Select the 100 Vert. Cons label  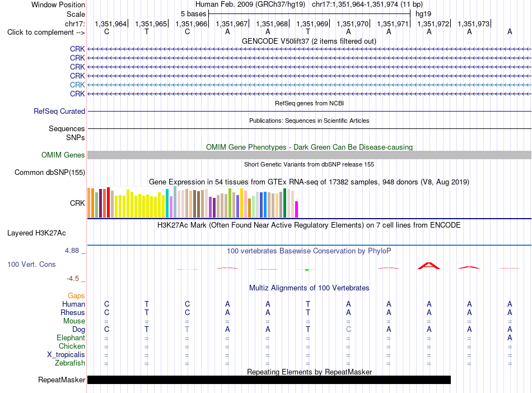pyautogui.click(x=31, y=264)
